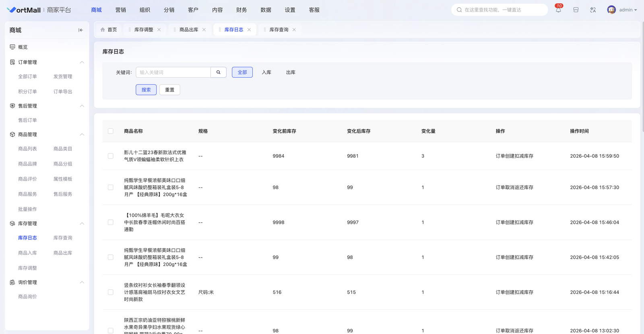
Task: Check the first row checkbox with stock 9984
Action: pos(111,156)
